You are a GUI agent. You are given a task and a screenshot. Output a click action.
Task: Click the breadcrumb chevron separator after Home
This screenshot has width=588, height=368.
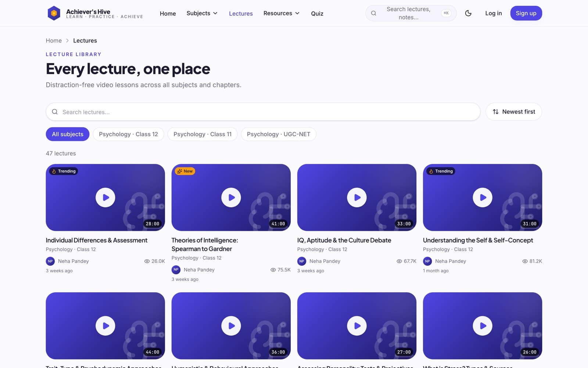[67, 40]
